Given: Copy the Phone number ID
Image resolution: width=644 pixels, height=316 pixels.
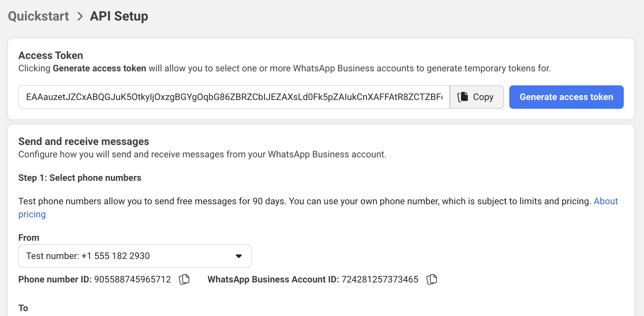Looking at the screenshot, I should 184,280.
